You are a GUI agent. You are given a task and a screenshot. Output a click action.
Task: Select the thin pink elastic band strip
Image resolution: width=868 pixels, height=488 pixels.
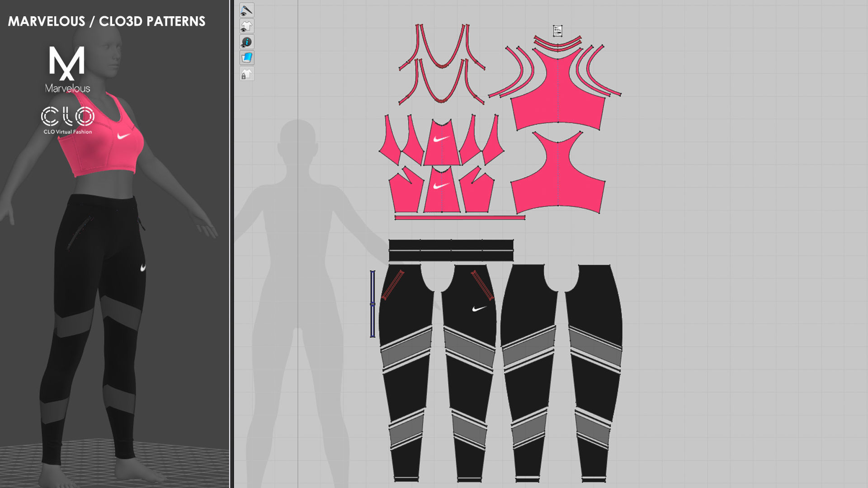point(460,217)
